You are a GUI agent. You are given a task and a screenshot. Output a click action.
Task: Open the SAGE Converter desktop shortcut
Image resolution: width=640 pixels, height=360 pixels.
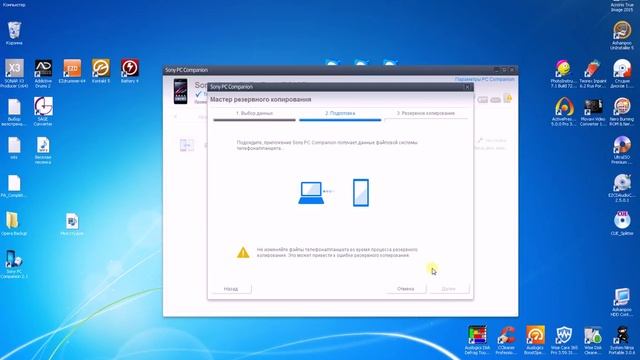click(x=43, y=111)
